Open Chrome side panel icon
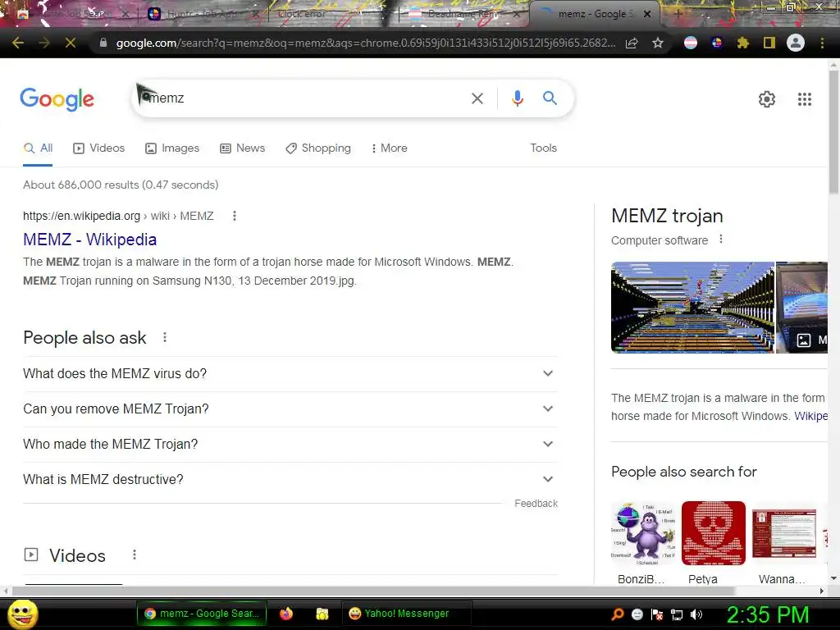Screen dimensions: 840x630 (x=769, y=43)
